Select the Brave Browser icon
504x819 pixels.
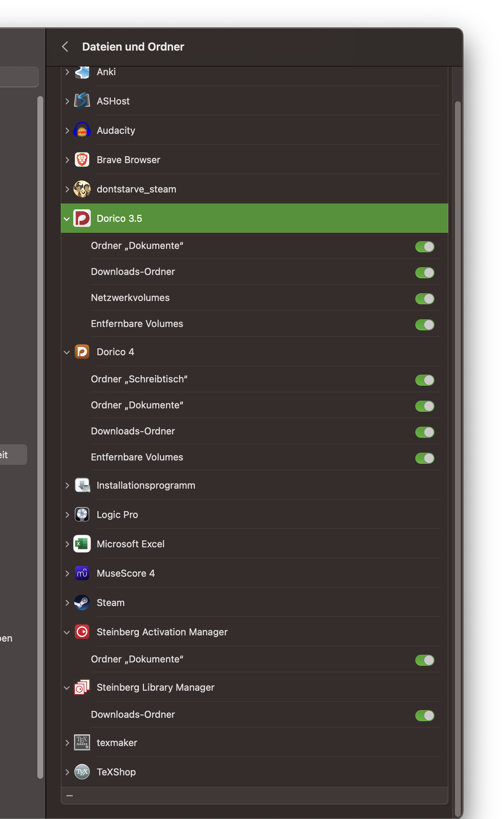click(x=82, y=159)
